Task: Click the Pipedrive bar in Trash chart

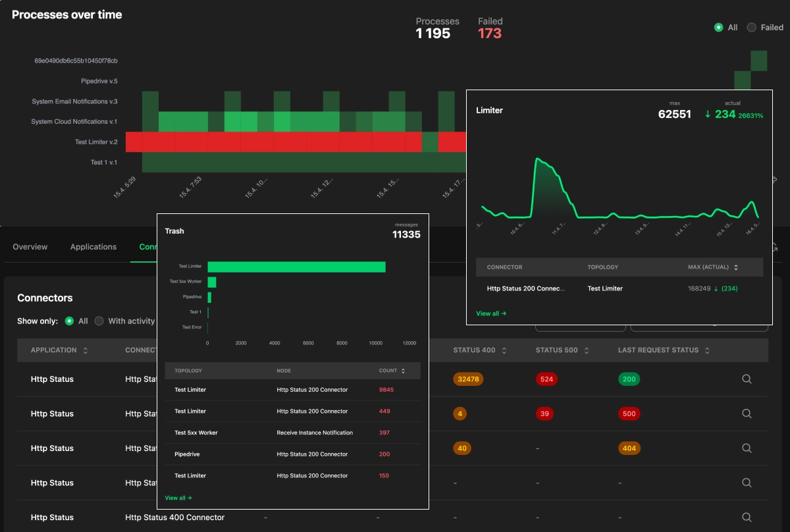Action: click(209, 297)
